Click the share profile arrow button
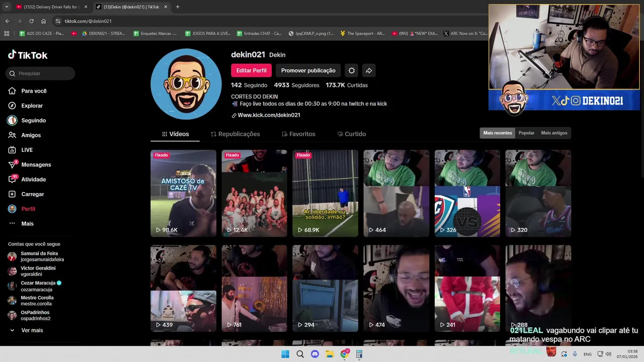644x362 pixels. pos(369,70)
